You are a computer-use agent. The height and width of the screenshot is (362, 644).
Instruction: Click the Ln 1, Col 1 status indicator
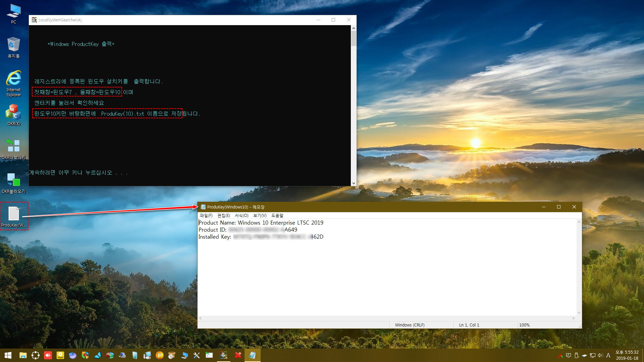469,325
